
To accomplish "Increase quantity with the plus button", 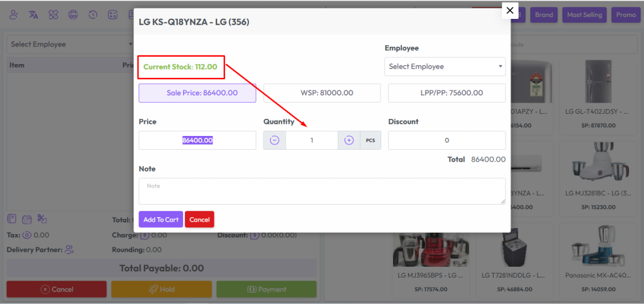I will pyautogui.click(x=349, y=140).
